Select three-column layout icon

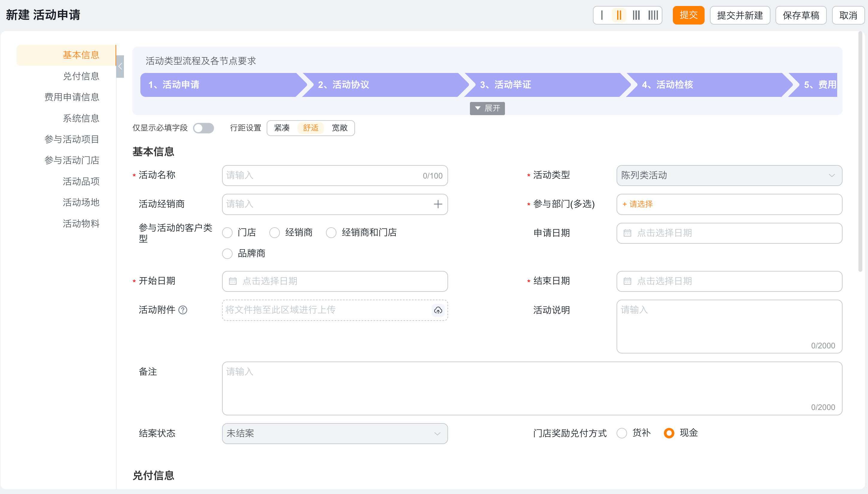tap(636, 15)
